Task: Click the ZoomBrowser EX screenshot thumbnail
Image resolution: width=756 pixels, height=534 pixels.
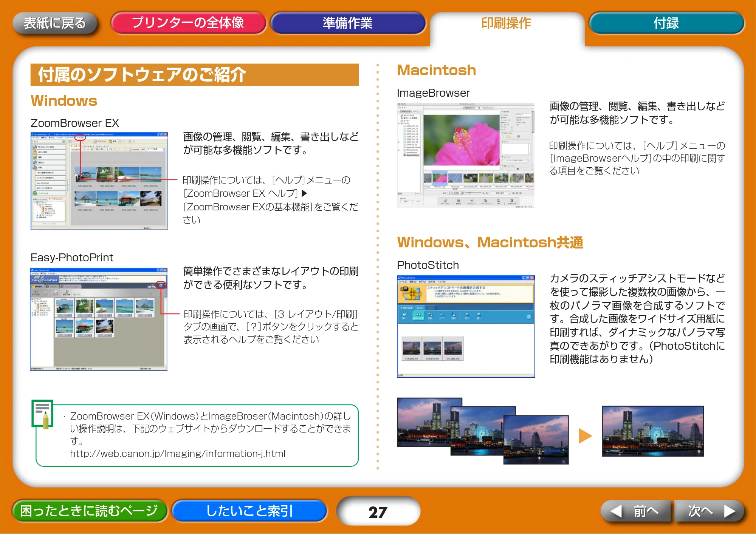Action: pyautogui.click(x=99, y=181)
